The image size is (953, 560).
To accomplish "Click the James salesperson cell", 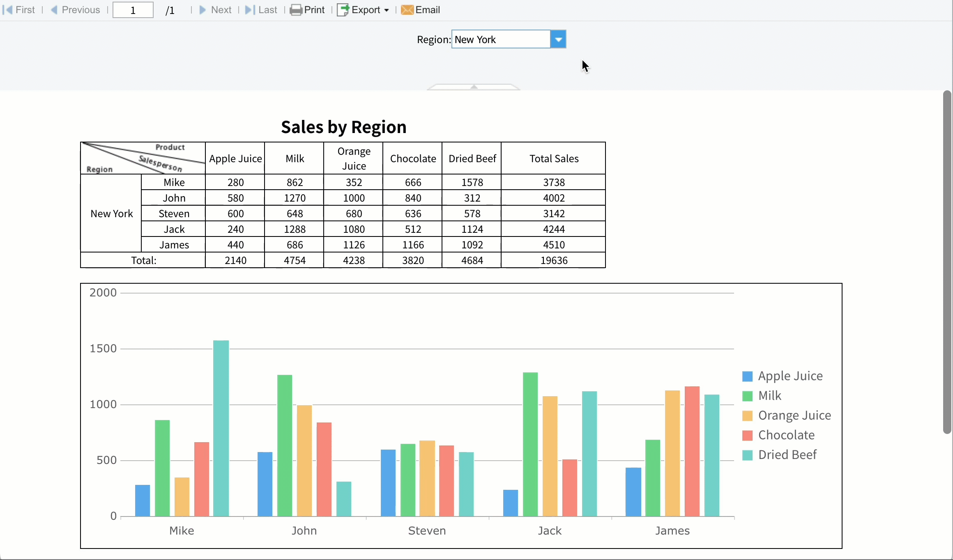I will (x=174, y=245).
